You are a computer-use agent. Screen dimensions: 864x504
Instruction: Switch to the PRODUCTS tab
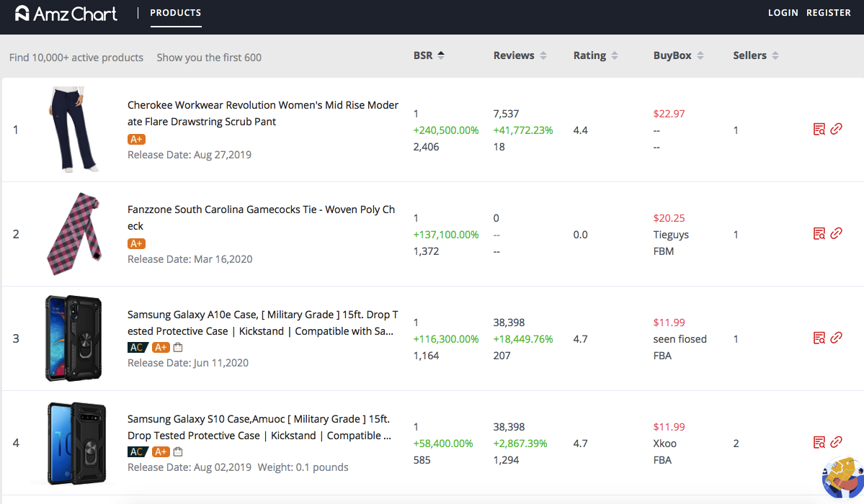176,13
